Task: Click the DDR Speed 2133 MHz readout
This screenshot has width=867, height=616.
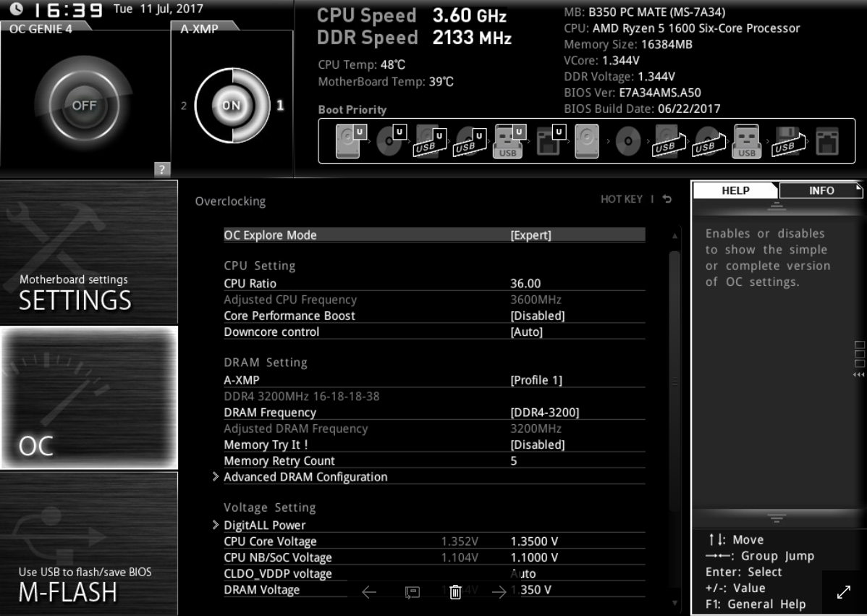Action: (x=414, y=38)
